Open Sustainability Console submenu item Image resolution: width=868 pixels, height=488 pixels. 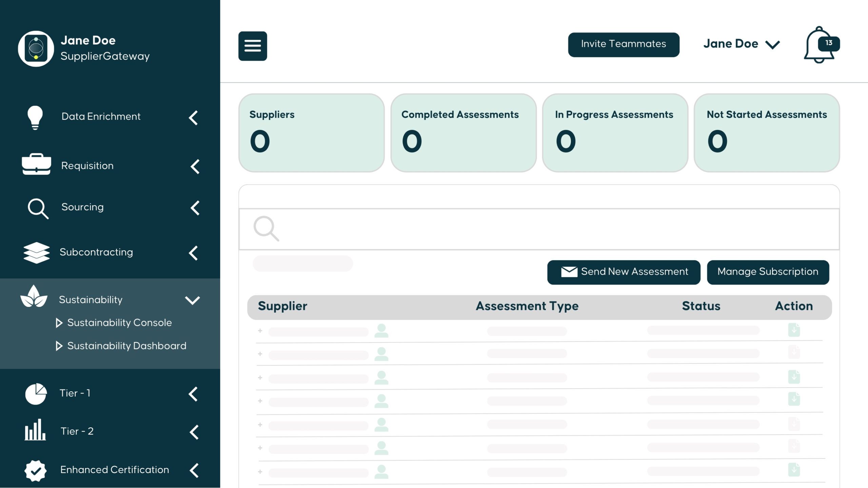(x=119, y=323)
